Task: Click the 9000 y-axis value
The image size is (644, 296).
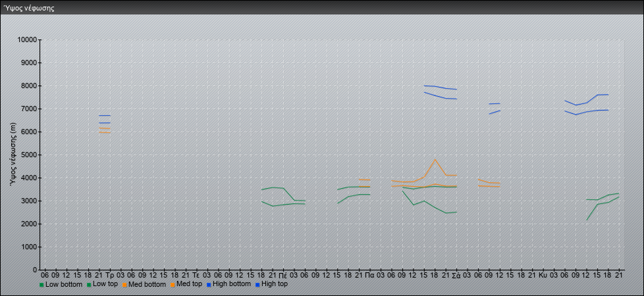Action: [x=29, y=62]
